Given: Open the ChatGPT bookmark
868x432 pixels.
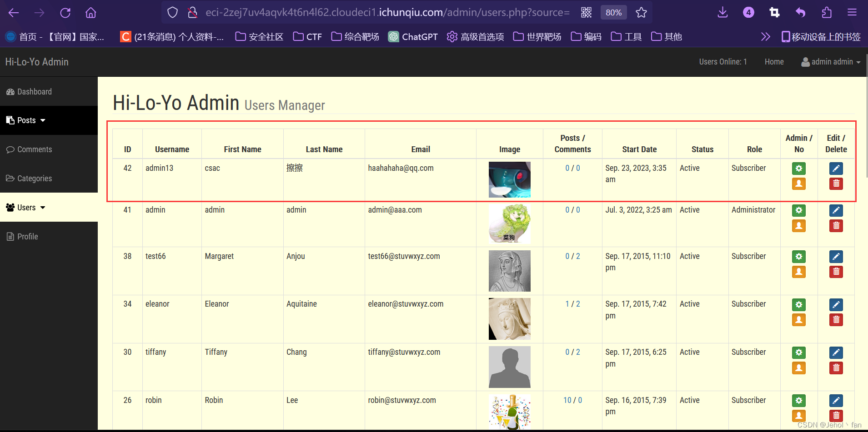Looking at the screenshot, I should 413,37.
